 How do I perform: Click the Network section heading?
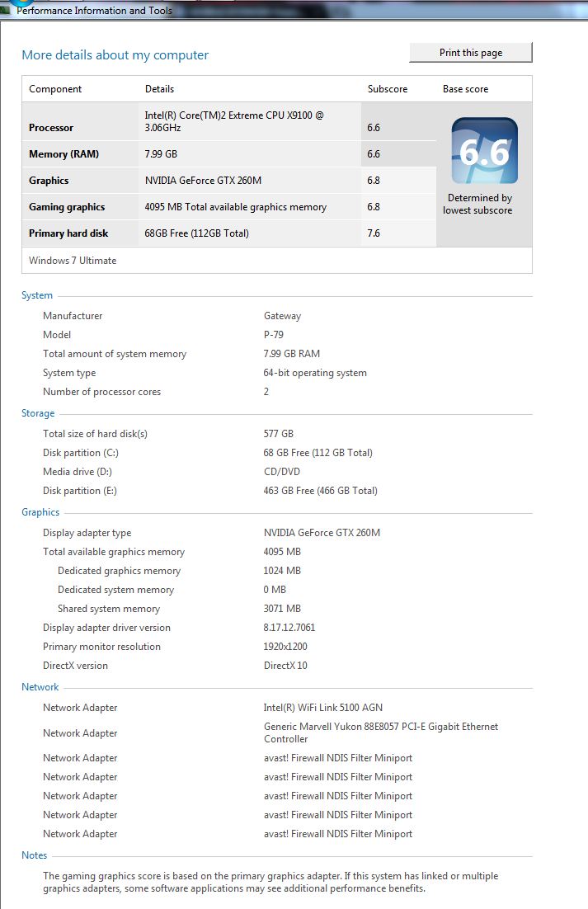pos(40,687)
